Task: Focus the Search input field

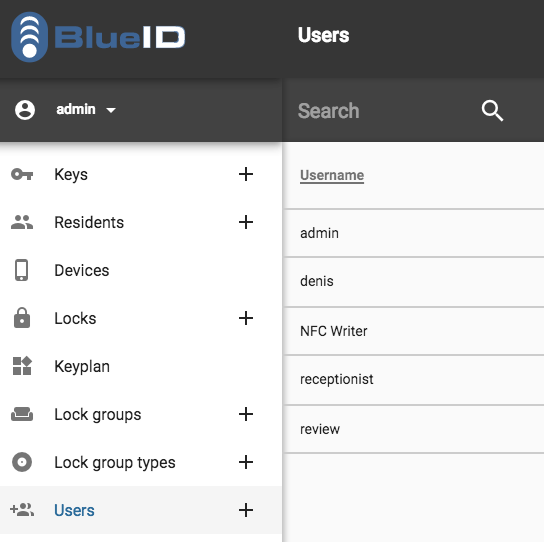Action: point(382,111)
